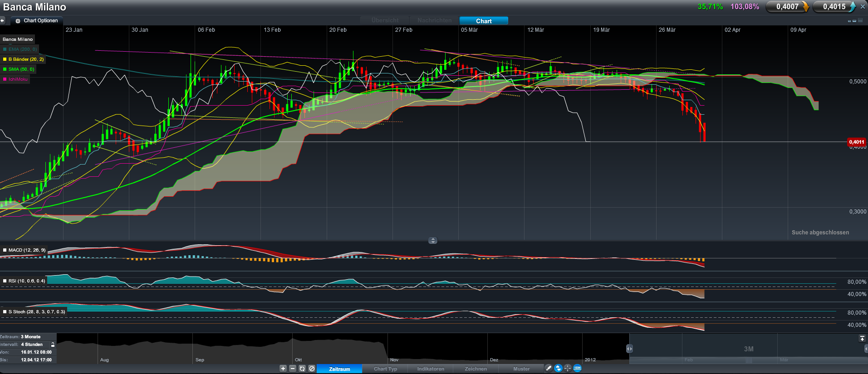Open the Zeitraum 3 Monate selector
The width and height of the screenshot is (868, 374).
point(27,337)
